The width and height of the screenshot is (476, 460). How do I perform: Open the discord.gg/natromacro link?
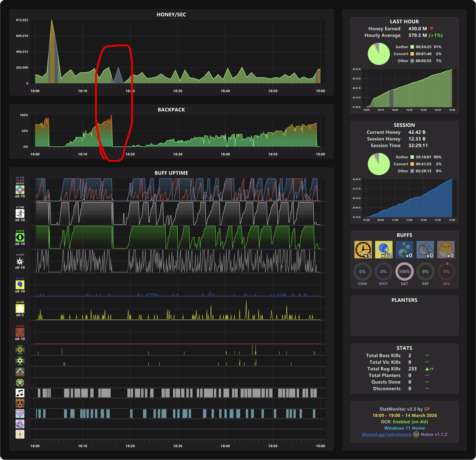(x=386, y=434)
